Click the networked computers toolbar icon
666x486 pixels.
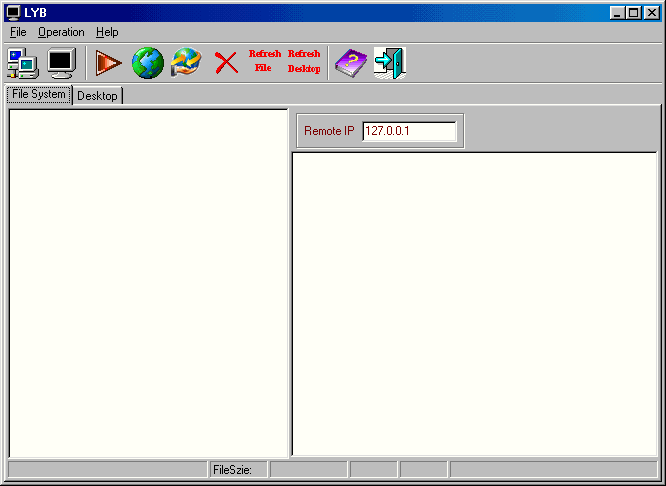click(22, 63)
